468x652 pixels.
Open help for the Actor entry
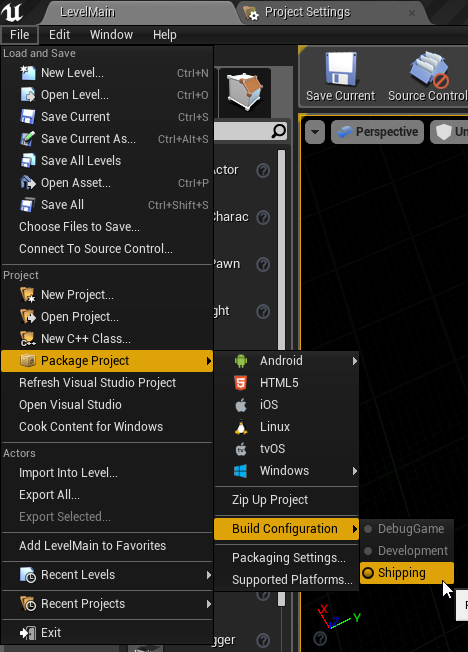(263, 170)
